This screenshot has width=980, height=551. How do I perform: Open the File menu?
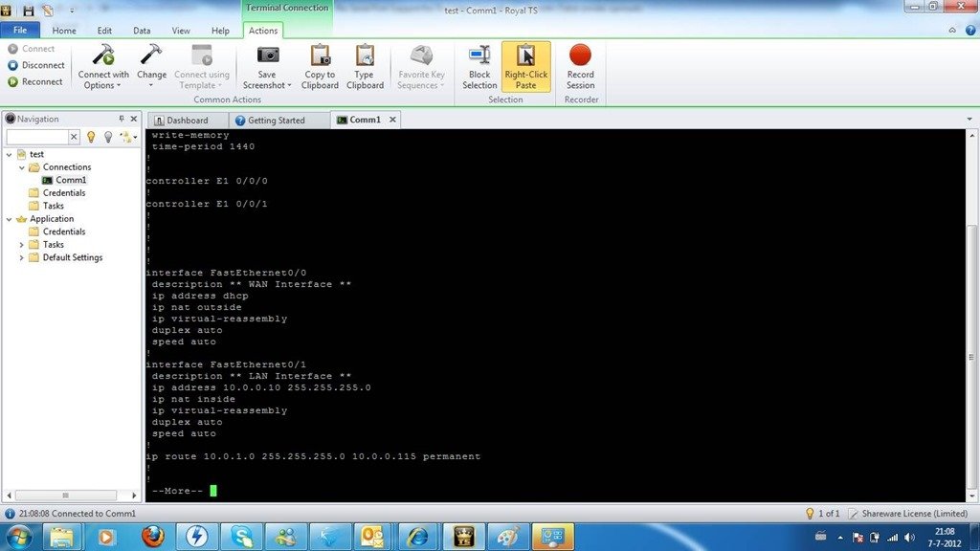point(20,31)
